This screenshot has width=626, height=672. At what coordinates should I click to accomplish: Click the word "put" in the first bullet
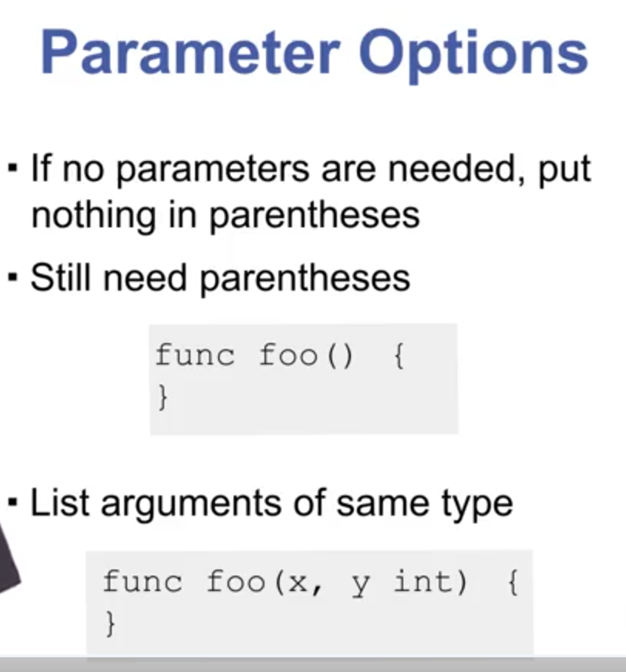click(564, 170)
